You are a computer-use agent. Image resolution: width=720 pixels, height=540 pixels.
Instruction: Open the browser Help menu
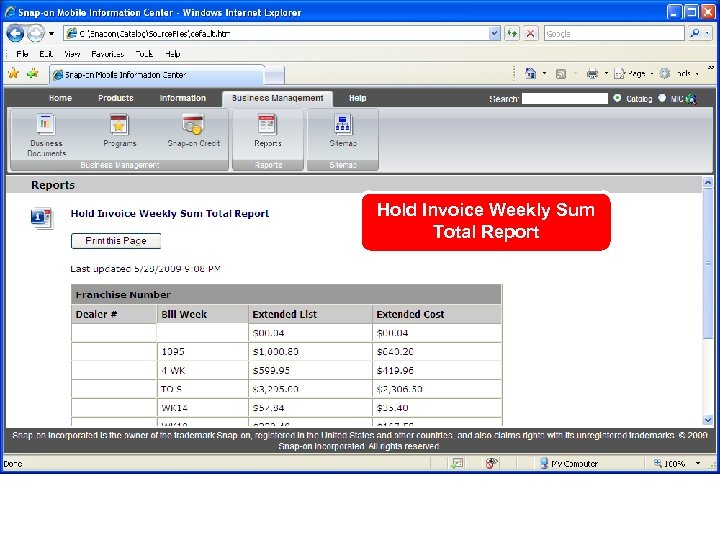[x=173, y=54]
